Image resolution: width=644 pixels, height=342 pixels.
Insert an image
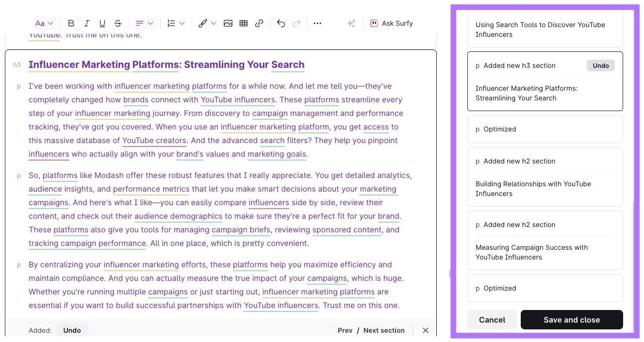tap(228, 23)
